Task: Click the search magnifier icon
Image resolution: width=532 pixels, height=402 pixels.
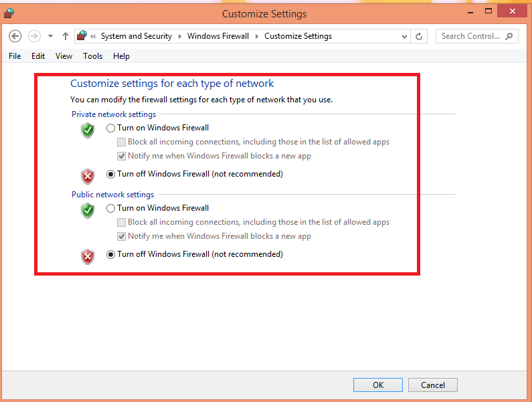Action: tap(509, 36)
